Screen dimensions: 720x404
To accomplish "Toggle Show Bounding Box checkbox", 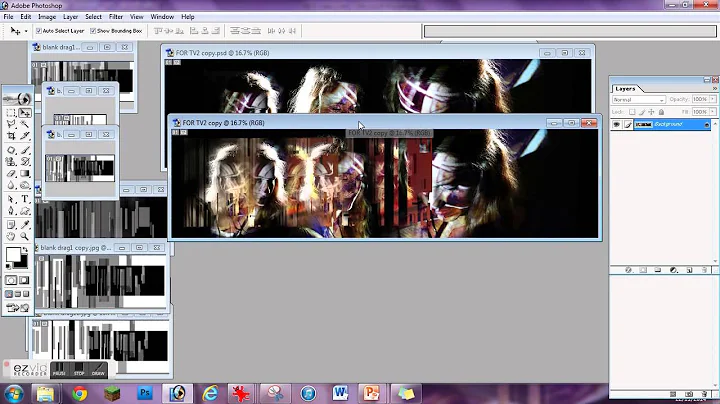I will [93, 31].
